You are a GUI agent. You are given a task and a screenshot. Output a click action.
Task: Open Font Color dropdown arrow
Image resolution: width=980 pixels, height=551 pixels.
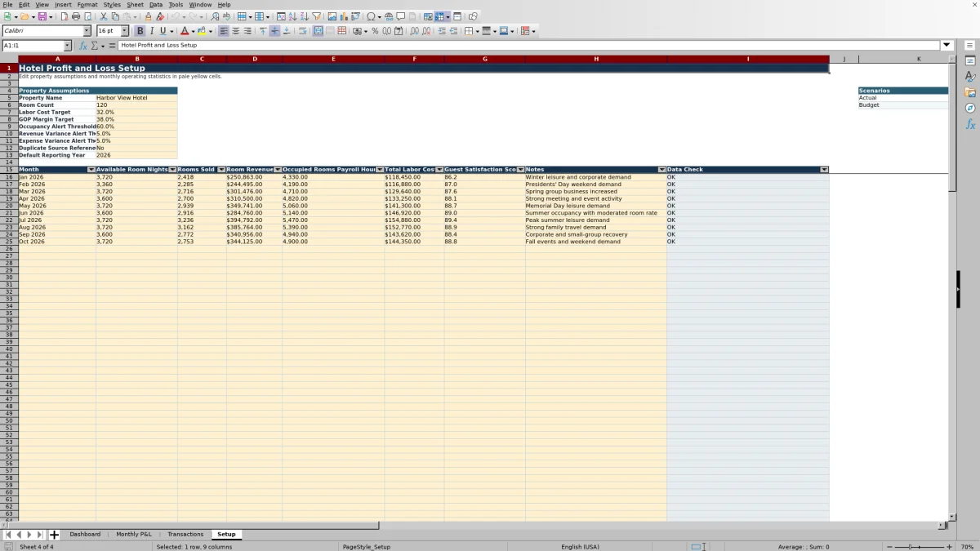pos(193,31)
